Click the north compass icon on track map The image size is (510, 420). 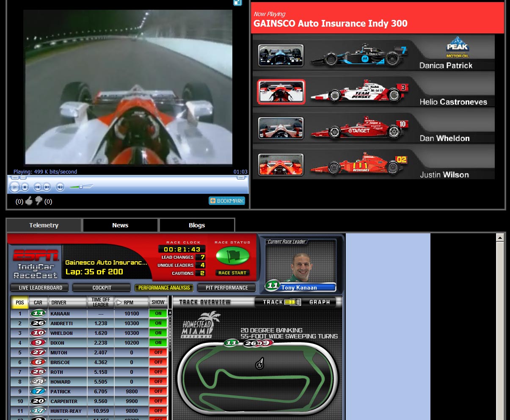260,363
